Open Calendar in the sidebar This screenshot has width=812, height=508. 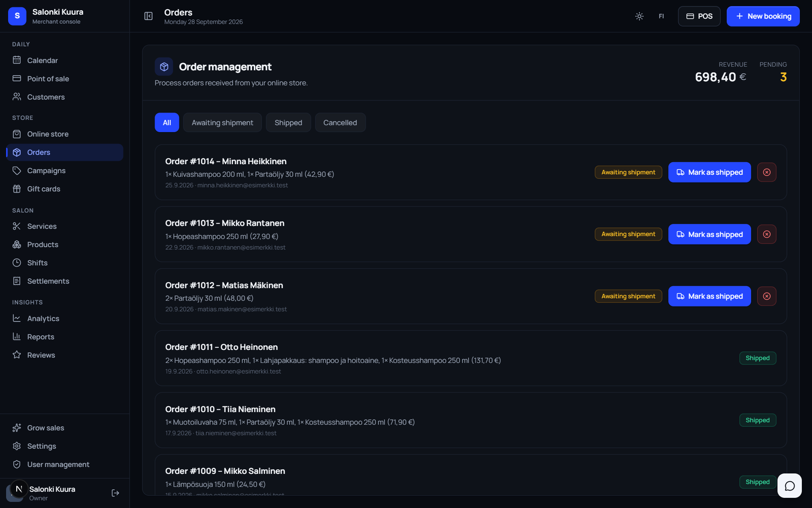tap(64, 60)
